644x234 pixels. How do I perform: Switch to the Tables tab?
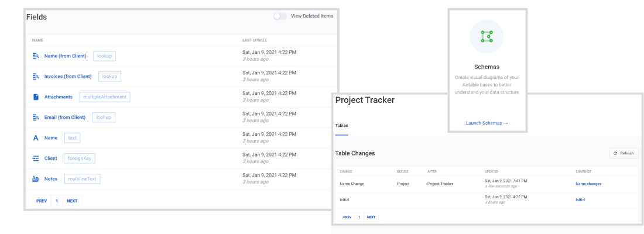coord(341,125)
